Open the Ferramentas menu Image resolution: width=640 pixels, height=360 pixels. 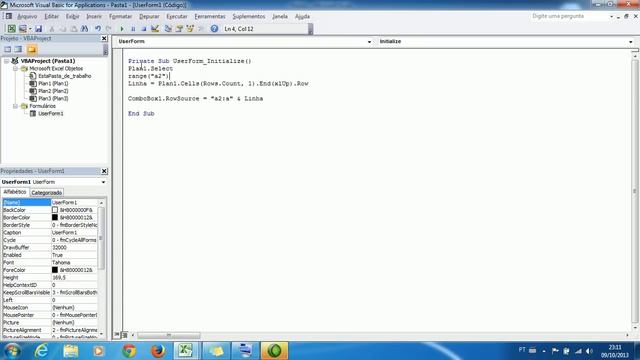(210, 16)
